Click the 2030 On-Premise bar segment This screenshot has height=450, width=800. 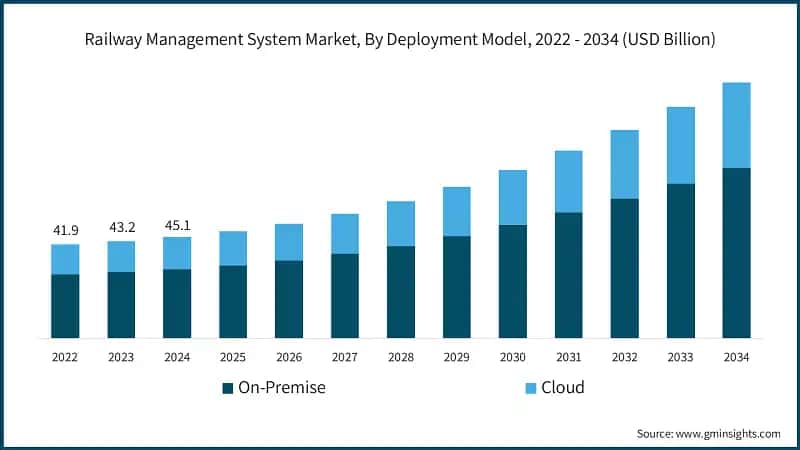513,281
